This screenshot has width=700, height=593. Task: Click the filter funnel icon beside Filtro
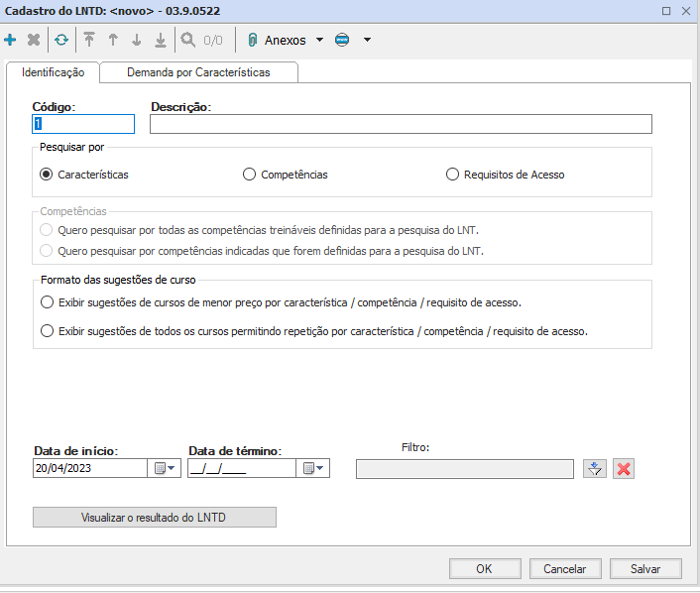pos(594,469)
